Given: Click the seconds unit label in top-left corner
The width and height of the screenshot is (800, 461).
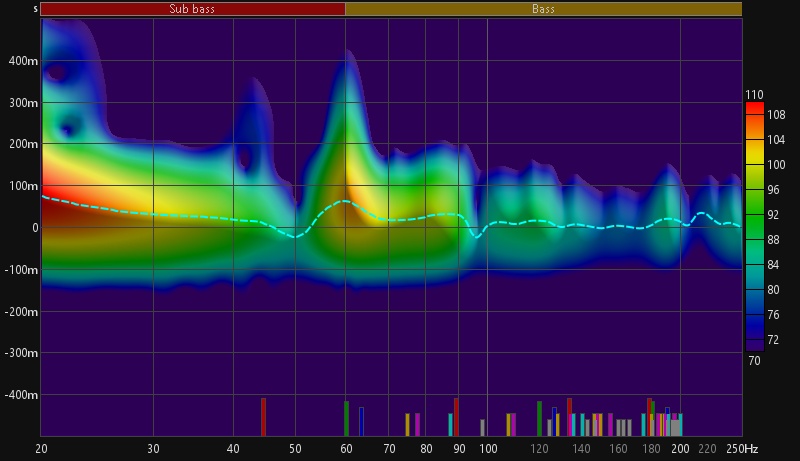Looking at the screenshot, I should tap(35, 9).
